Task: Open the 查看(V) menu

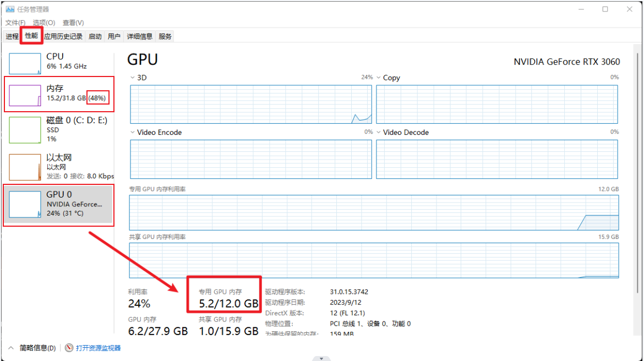Action: pyautogui.click(x=73, y=23)
